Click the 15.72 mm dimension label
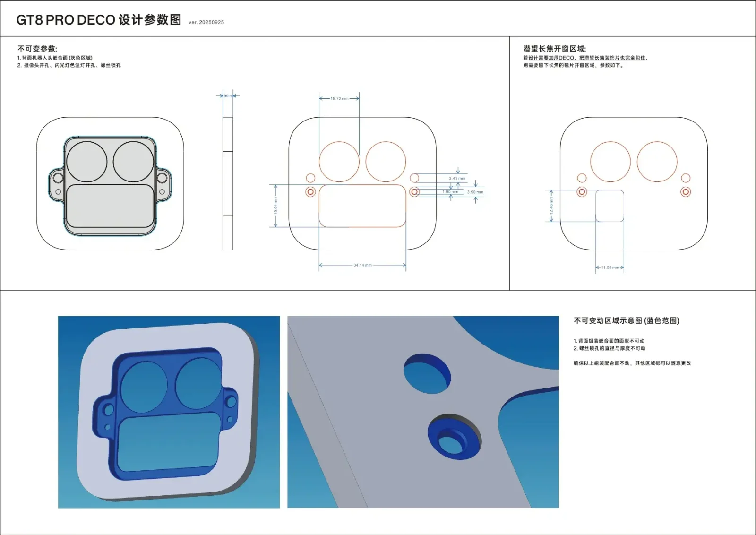The image size is (756, 535). 339,99
